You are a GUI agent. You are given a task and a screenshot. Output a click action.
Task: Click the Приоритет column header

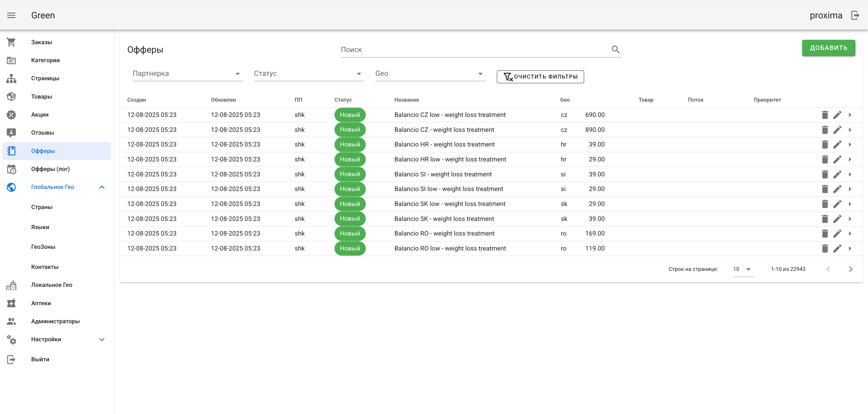767,100
